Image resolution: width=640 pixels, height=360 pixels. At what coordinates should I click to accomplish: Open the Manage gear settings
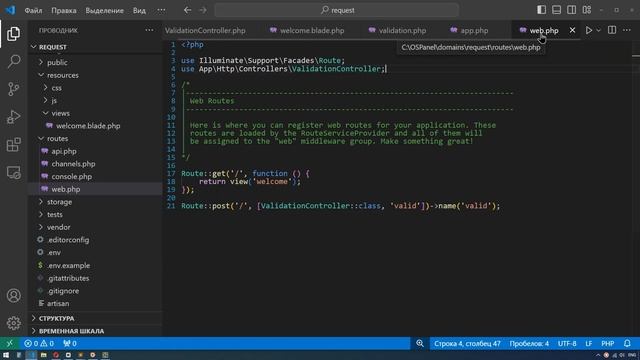click(x=13, y=323)
